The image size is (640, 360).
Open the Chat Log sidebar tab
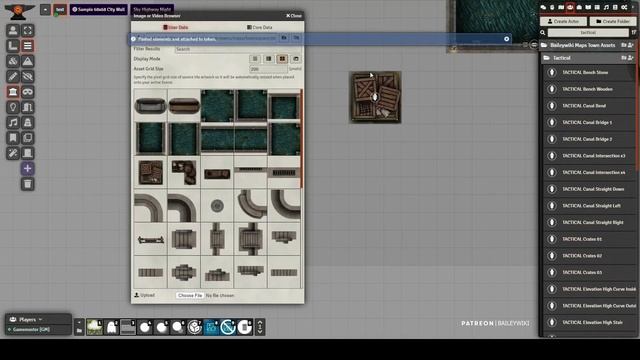pyautogui.click(x=543, y=7)
